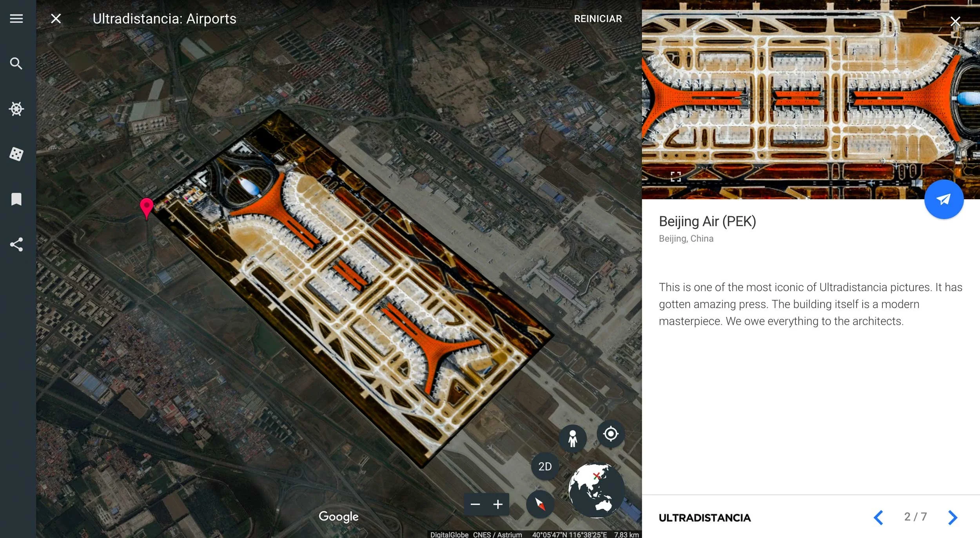Screen dimensions: 980x538
Task: Click the Beijing Air (PEK) title
Action: click(708, 222)
